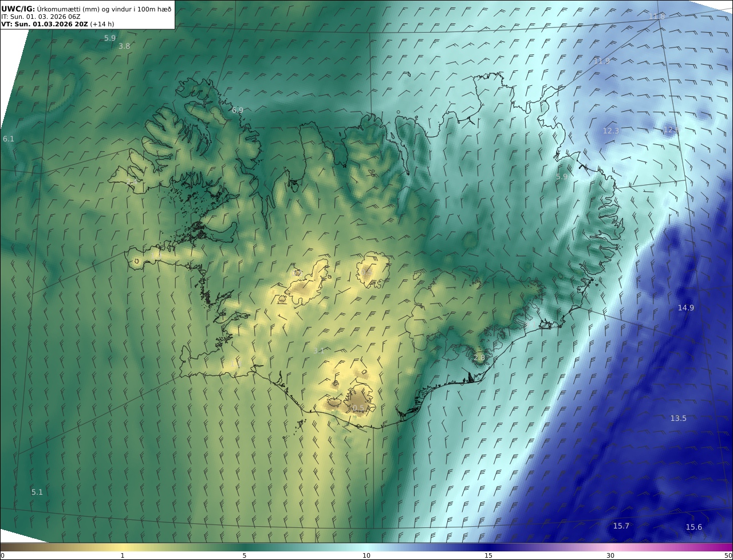The width and height of the screenshot is (733, 560).
Task: Click the colorbar tick label 10
Action: coord(366,555)
